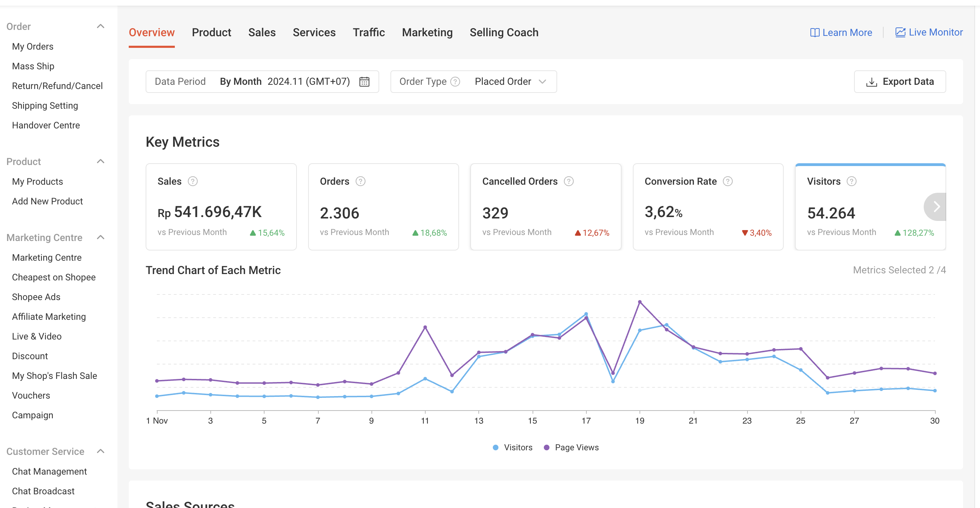Click the Conversion Rate help icon
The height and width of the screenshot is (508, 980).
pyautogui.click(x=727, y=182)
